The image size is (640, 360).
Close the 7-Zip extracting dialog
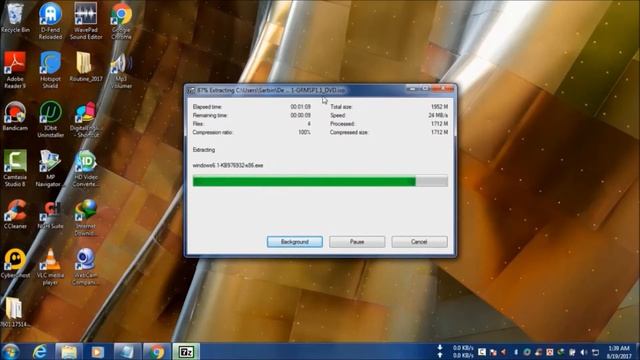click(444, 89)
